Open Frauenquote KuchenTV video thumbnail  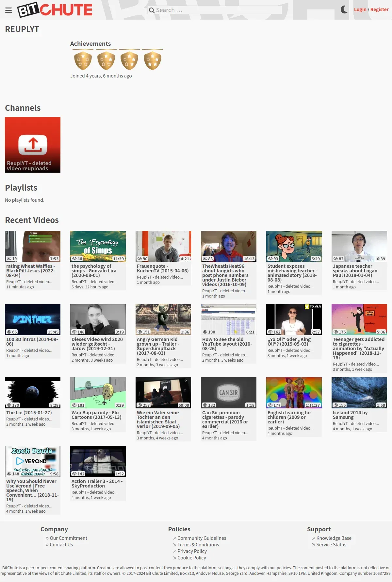[163, 246]
